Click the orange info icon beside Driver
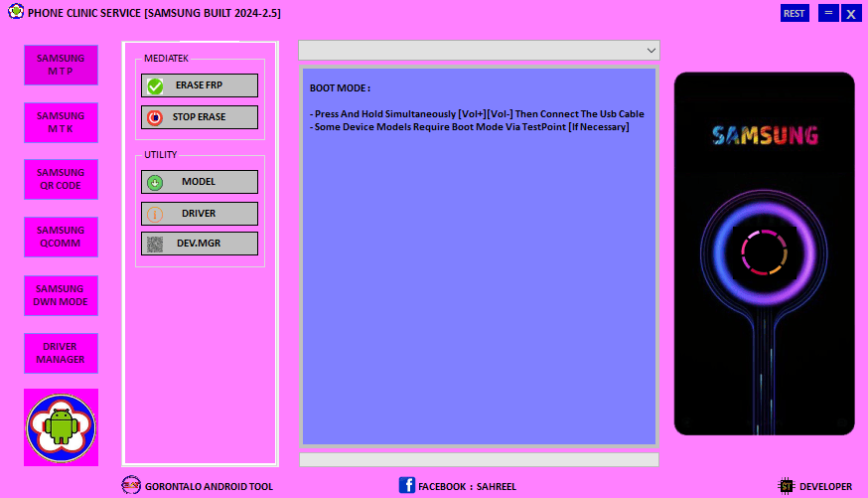This screenshot has height=498, width=868. pyautogui.click(x=155, y=214)
